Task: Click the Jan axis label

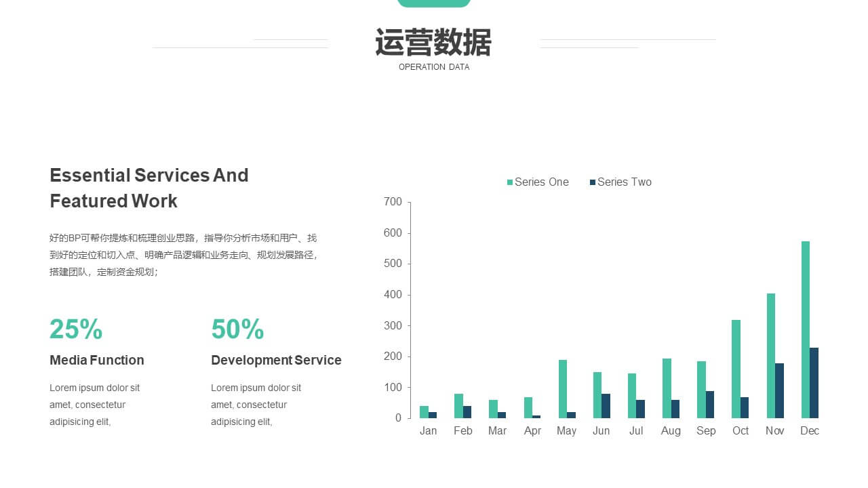Action: 429,431
